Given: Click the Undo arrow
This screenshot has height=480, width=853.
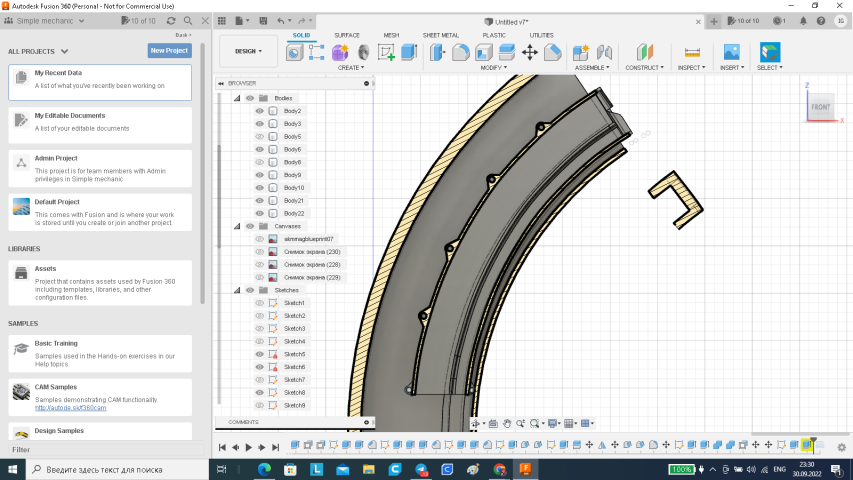Looking at the screenshot, I should point(281,21).
